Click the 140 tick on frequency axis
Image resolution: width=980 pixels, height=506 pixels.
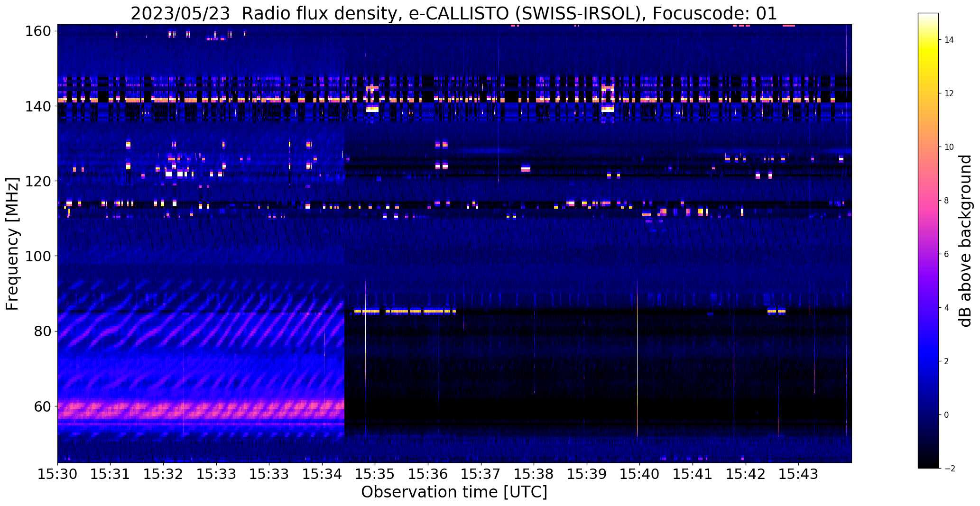(x=37, y=106)
